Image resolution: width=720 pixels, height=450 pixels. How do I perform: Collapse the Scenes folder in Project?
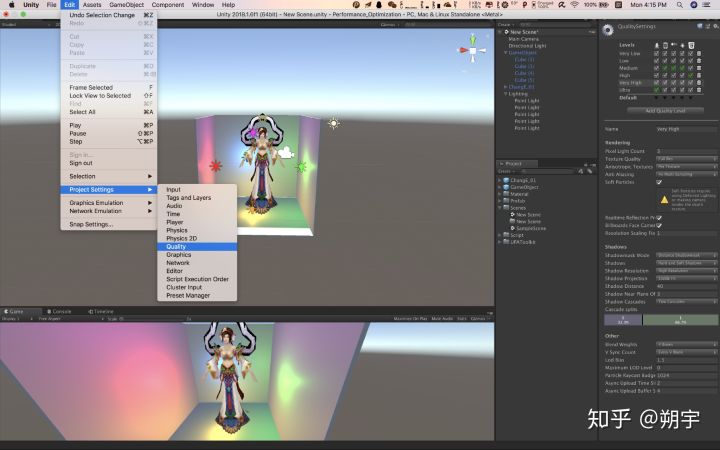point(500,208)
